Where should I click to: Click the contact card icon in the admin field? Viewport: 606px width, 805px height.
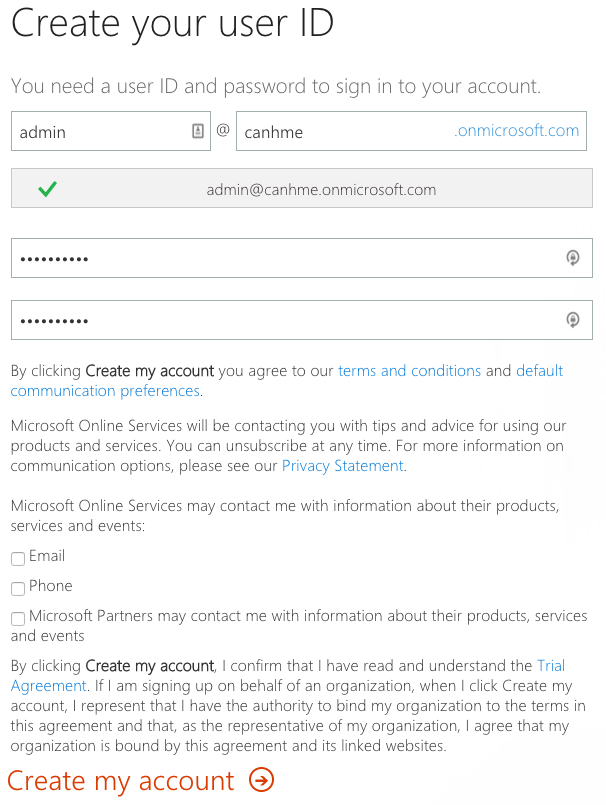coord(198,131)
